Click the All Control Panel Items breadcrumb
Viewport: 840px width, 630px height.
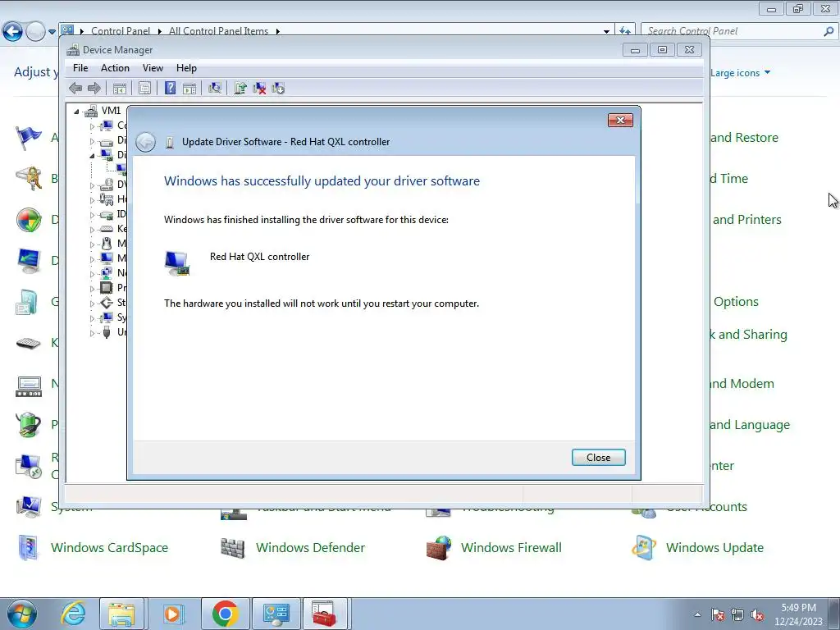[x=218, y=31]
